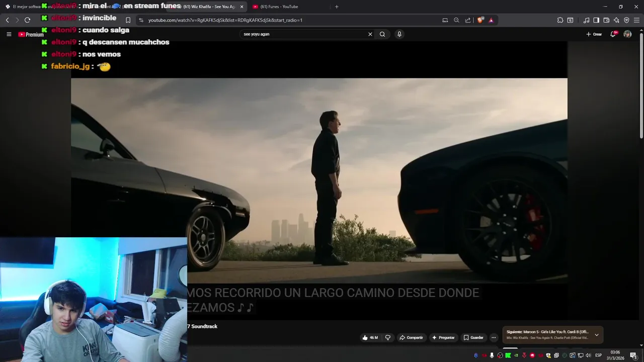The width and height of the screenshot is (644, 362).
Task: Open the account avatar menu
Action: pos(627,34)
